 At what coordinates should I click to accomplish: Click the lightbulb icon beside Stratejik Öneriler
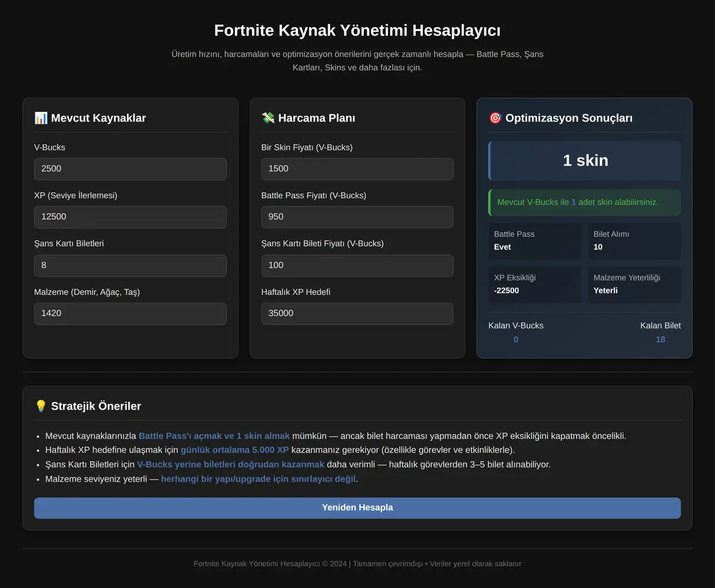(x=41, y=406)
